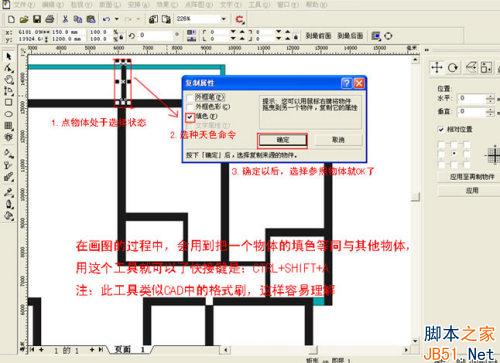
Task: Click the vertical scrollbar down arrow
Action: pyautogui.click(x=415, y=341)
